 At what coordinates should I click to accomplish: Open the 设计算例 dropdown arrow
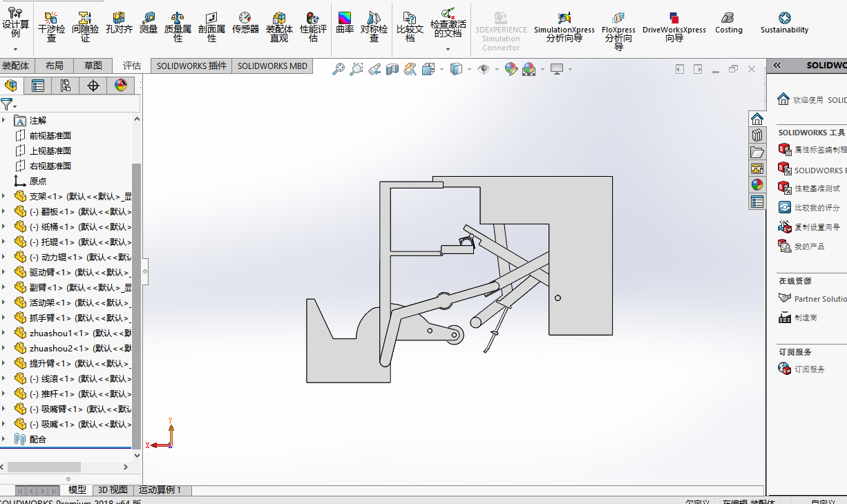(15, 49)
